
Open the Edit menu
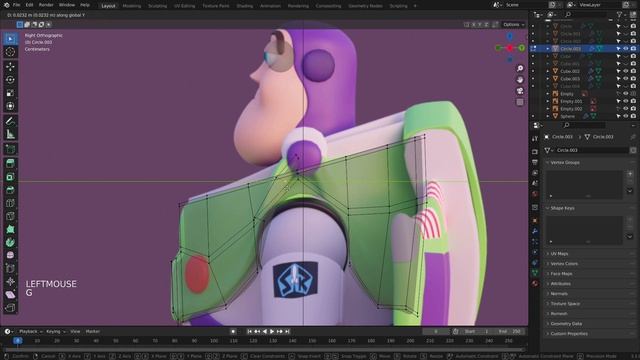(29, 5)
